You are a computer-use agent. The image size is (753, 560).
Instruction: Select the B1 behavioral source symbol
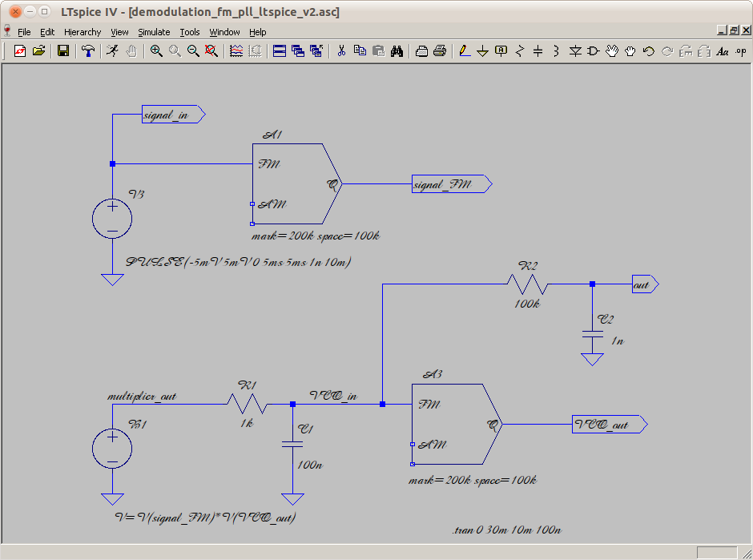[112, 449]
